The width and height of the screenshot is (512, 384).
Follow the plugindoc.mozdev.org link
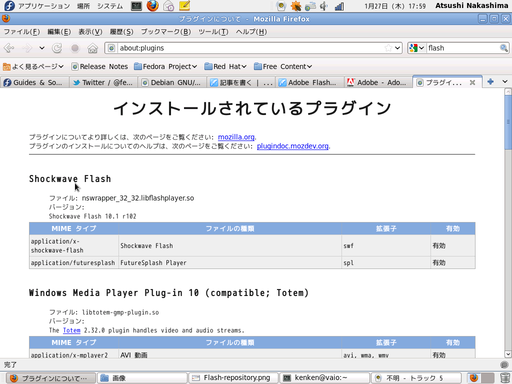[x=293, y=146]
